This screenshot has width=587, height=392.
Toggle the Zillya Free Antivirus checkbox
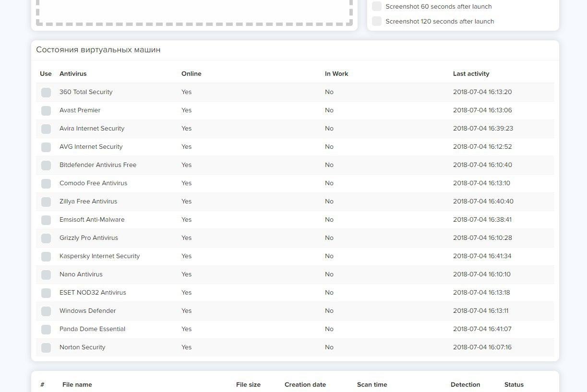46,202
